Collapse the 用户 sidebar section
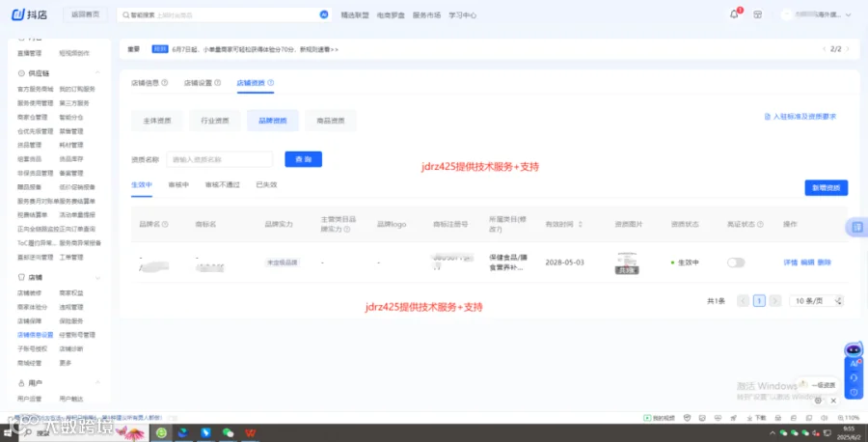 pyautogui.click(x=97, y=383)
